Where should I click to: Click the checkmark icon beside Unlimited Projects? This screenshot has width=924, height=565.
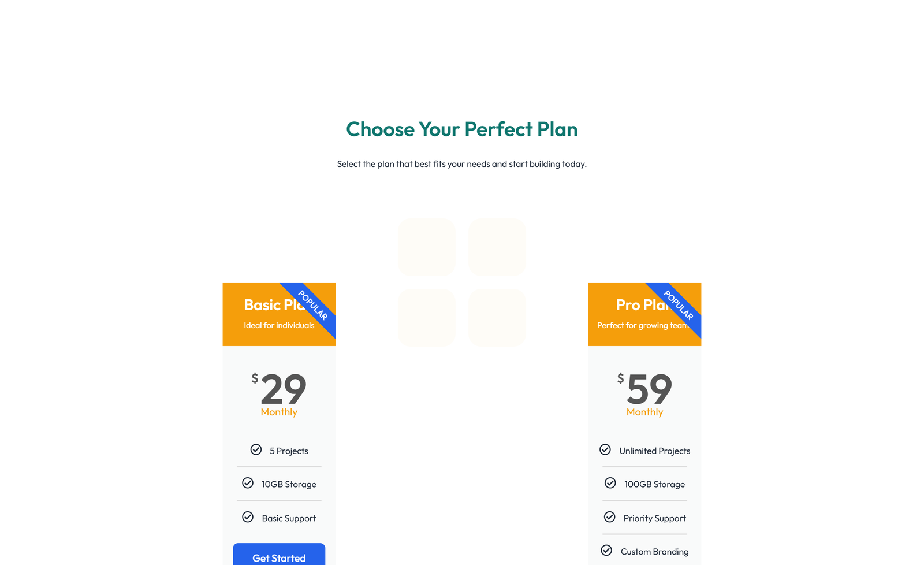(x=605, y=449)
